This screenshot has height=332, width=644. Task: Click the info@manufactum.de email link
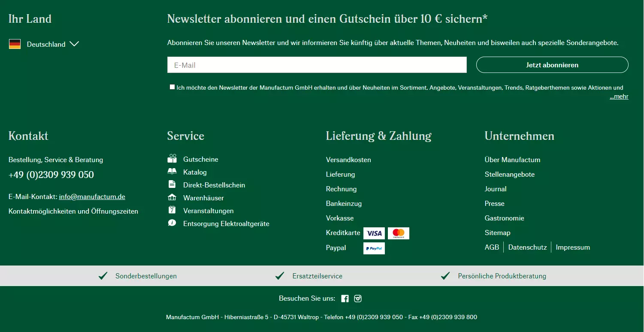tap(92, 196)
